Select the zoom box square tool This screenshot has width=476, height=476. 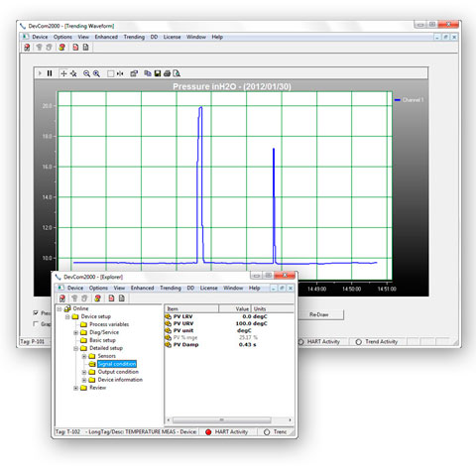pyautogui.click(x=110, y=73)
